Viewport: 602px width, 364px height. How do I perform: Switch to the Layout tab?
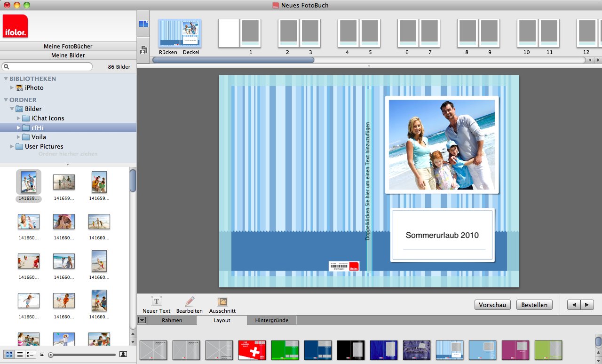coord(222,320)
